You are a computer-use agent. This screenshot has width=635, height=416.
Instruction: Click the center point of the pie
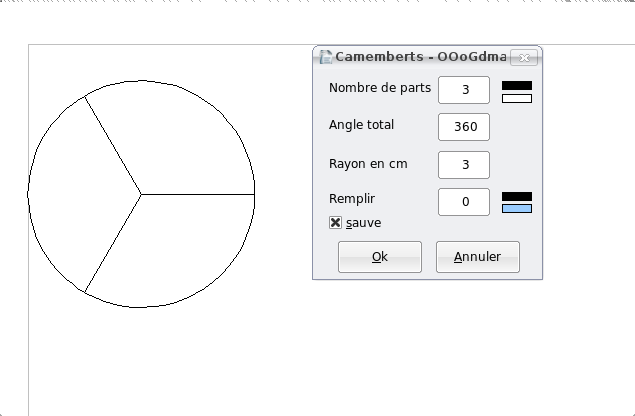pos(141,194)
